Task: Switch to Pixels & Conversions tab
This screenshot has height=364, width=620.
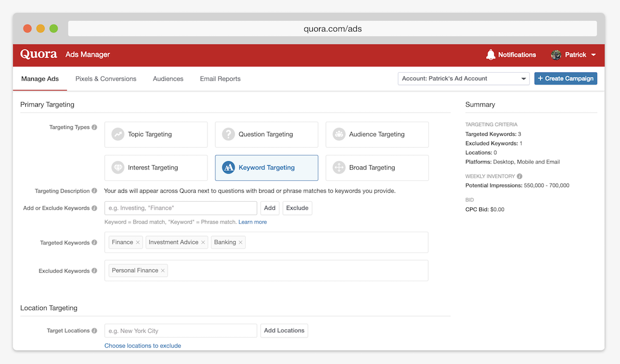Action: click(x=106, y=79)
